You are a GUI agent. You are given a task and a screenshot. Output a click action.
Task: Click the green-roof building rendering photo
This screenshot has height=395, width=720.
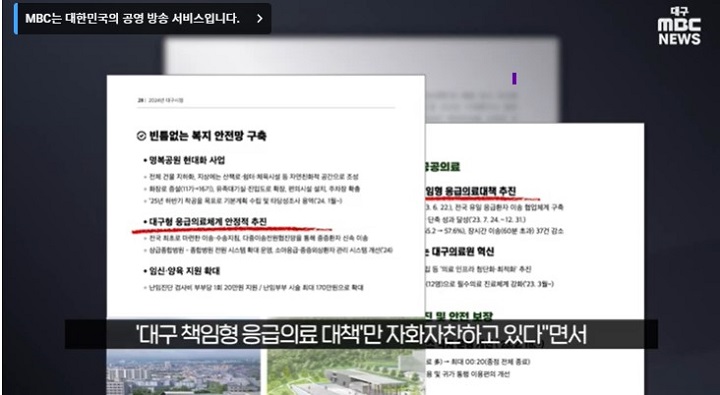pos(346,372)
